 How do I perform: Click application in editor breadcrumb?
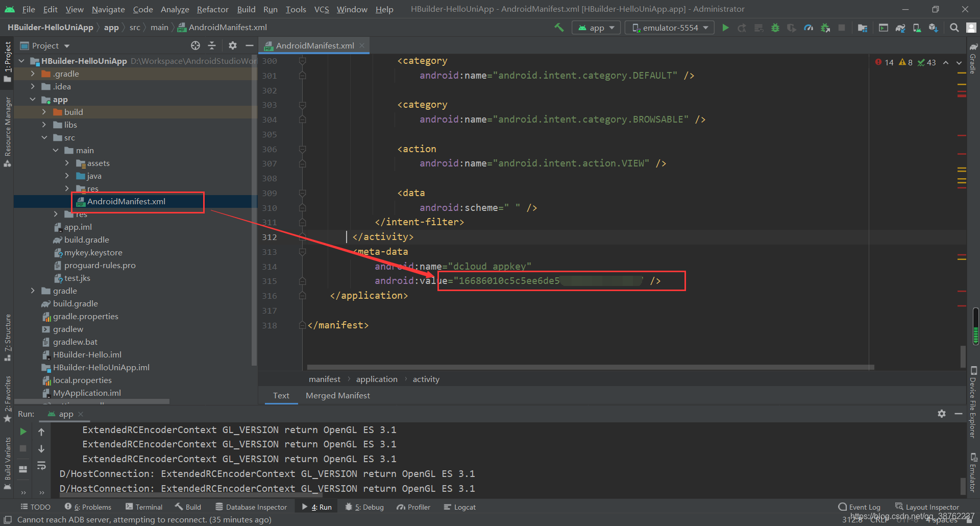tap(377, 379)
